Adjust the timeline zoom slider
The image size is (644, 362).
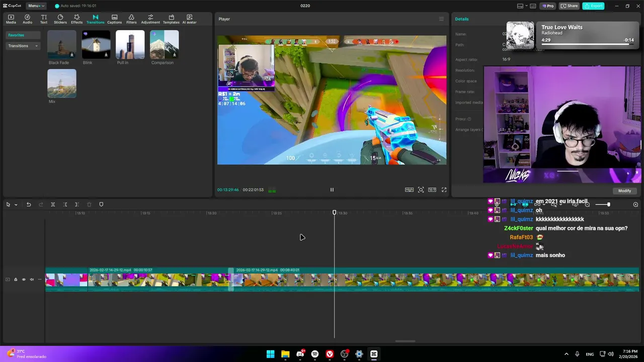(x=603, y=205)
